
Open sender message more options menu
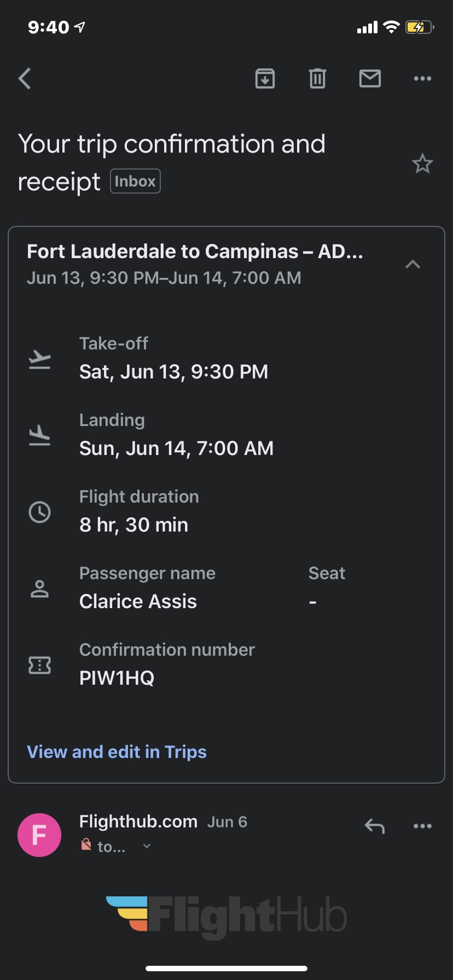(422, 826)
